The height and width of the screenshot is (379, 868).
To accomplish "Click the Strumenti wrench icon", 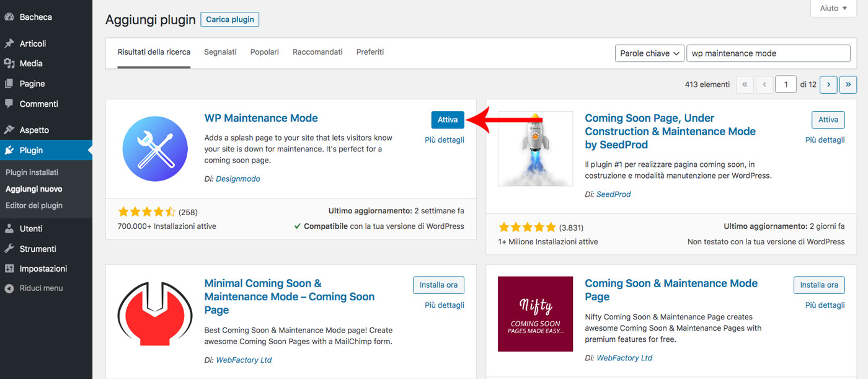I will 9,249.
